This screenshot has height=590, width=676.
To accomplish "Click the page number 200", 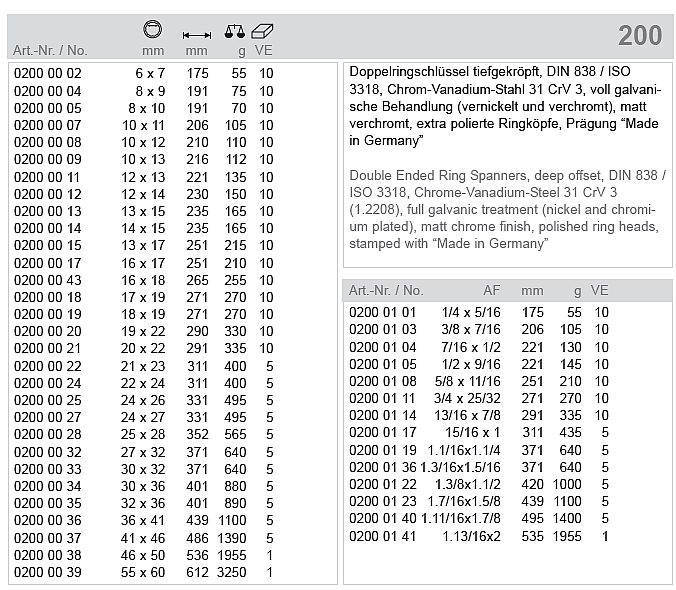I will (640, 36).
